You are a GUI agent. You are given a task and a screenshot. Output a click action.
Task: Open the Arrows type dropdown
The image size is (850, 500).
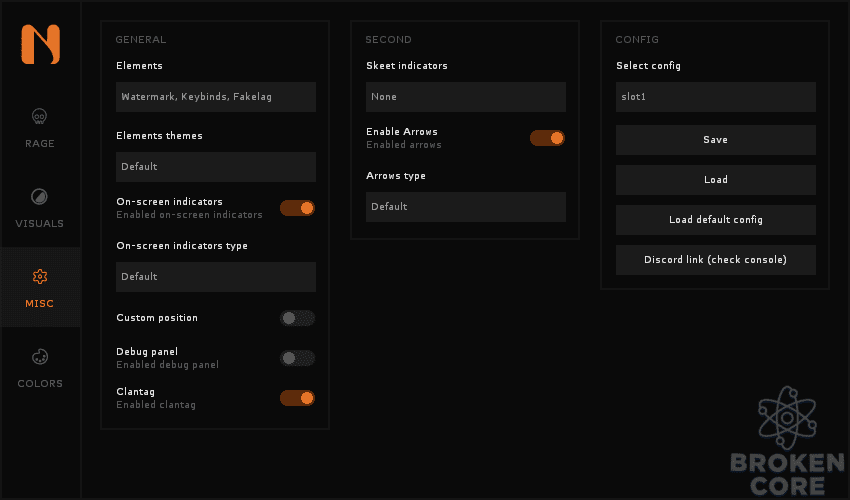[466, 207]
